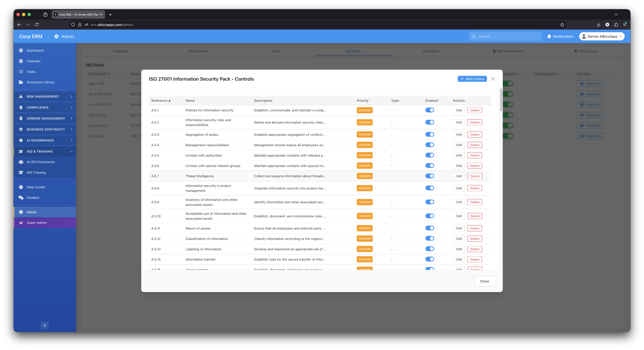The height and width of the screenshot is (350, 644).
Task: Open the Document Library
Action: [40, 82]
